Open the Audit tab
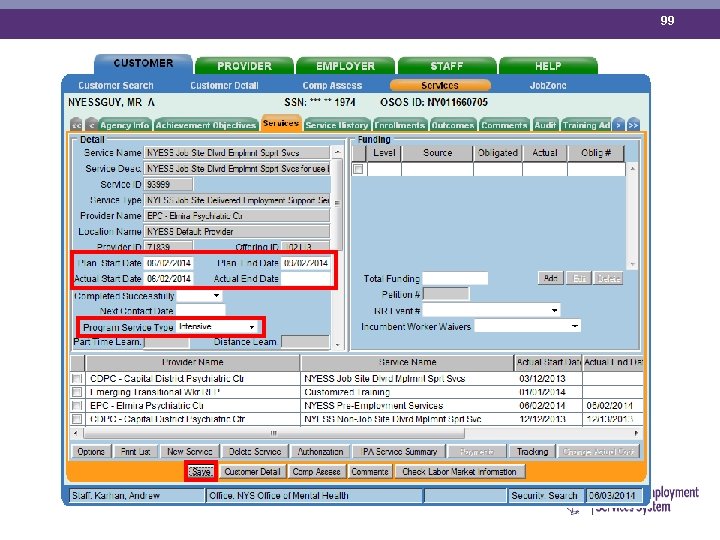This screenshot has width=720, height=540. pos(546,125)
